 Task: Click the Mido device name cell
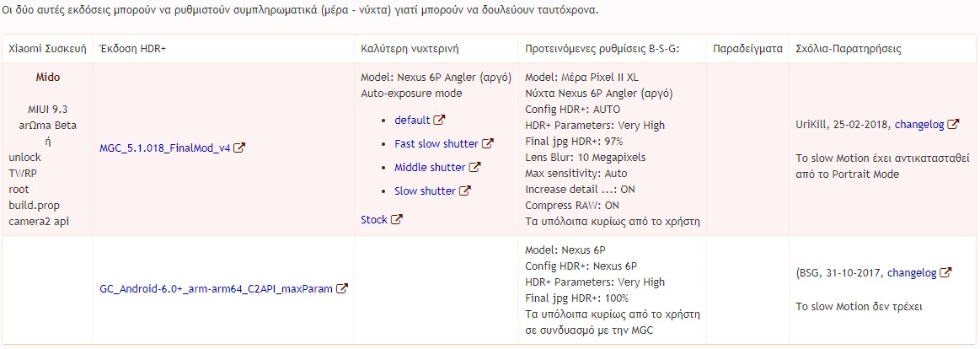(48, 77)
